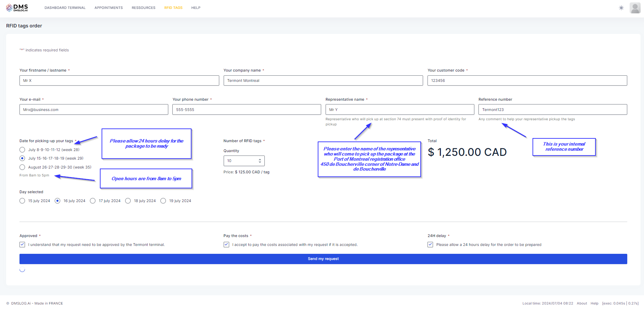The width and height of the screenshot is (644, 310).
Task: Toggle the light/dark theme sun icon
Action: click(621, 8)
